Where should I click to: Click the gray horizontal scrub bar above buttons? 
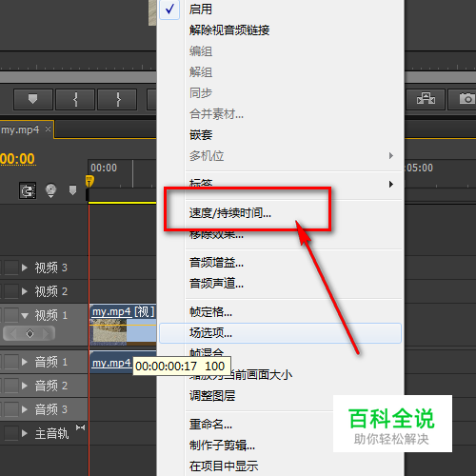(78, 77)
